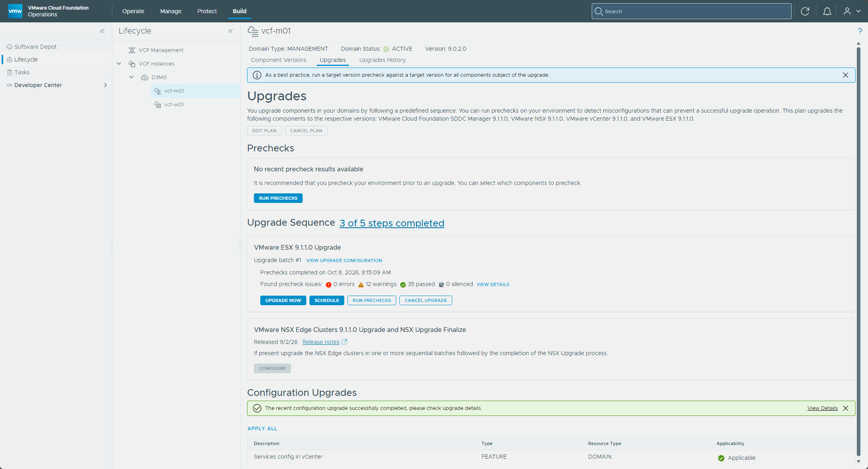Click the Schedule button
Image resolution: width=868 pixels, height=469 pixels.
pos(327,300)
